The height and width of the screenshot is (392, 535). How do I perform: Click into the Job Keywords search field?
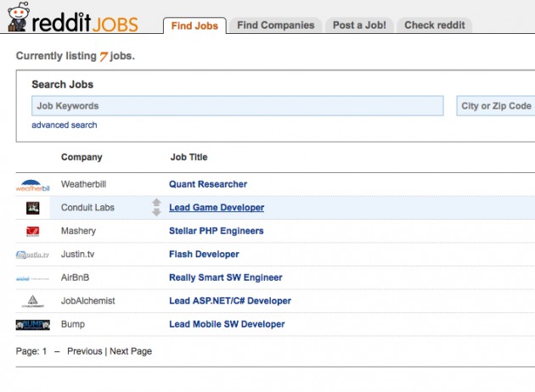[x=238, y=106]
